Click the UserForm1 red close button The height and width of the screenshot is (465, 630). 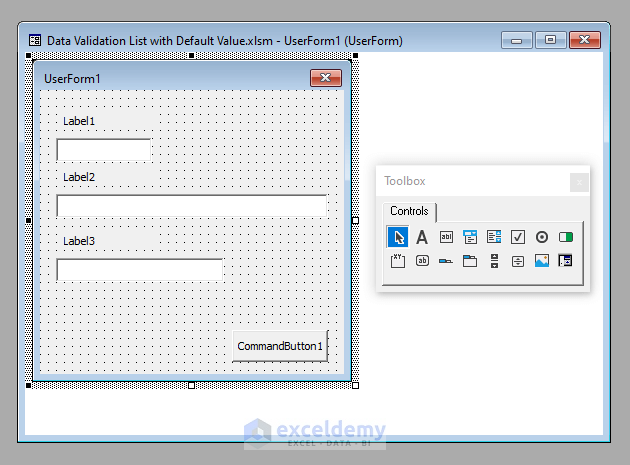[x=326, y=78]
